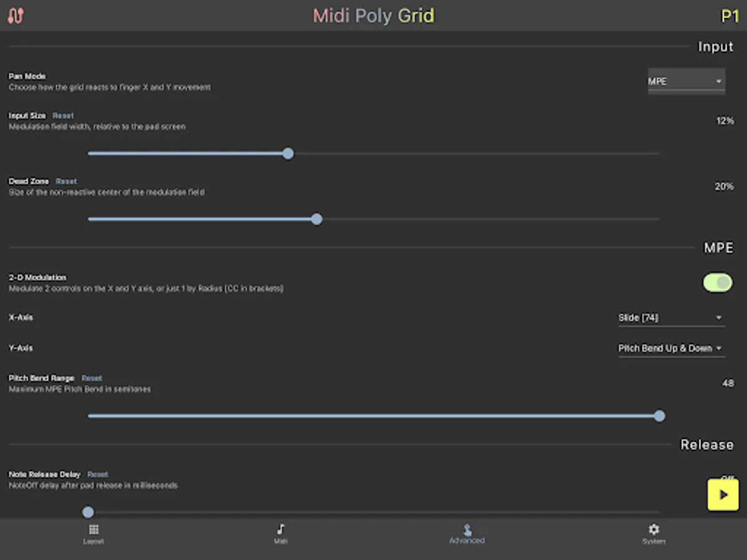This screenshot has height=560, width=747.
Task: Open the Layout grid icon
Action: pyautogui.click(x=93, y=530)
